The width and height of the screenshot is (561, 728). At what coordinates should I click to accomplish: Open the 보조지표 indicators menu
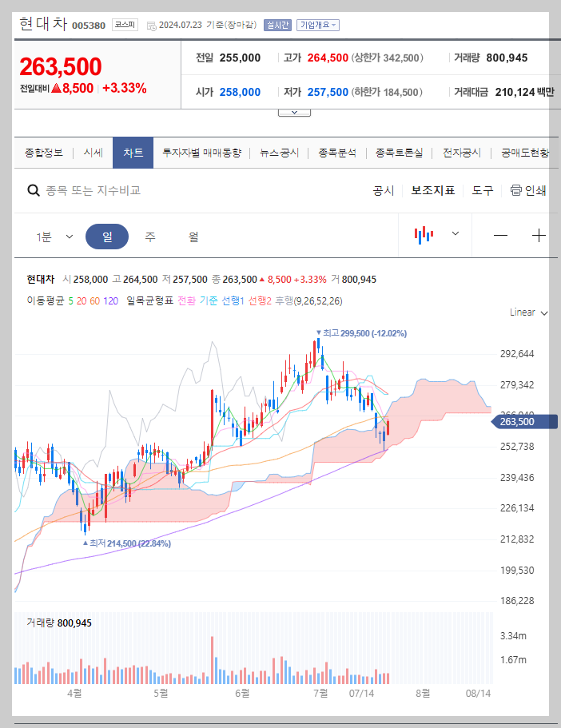pyautogui.click(x=433, y=192)
